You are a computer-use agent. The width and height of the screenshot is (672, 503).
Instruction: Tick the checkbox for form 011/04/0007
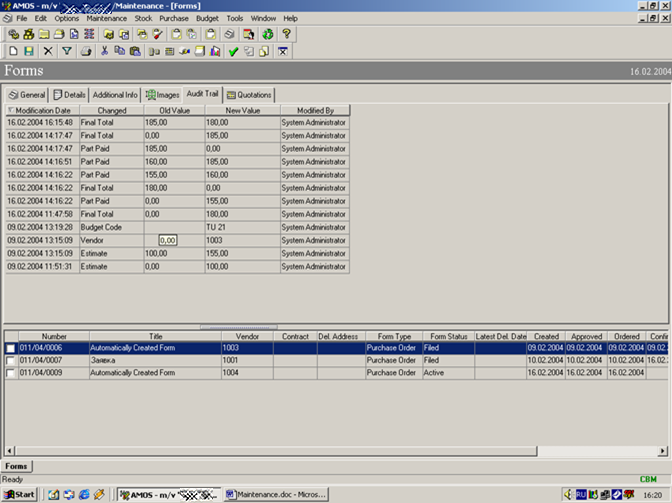pos(11,360)
